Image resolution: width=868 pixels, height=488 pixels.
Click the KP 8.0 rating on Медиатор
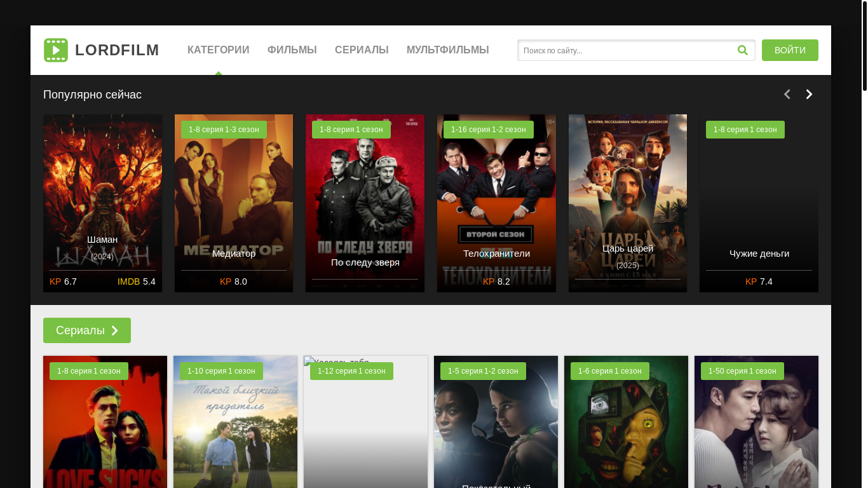pyautogui.click(x=233, y=281)
